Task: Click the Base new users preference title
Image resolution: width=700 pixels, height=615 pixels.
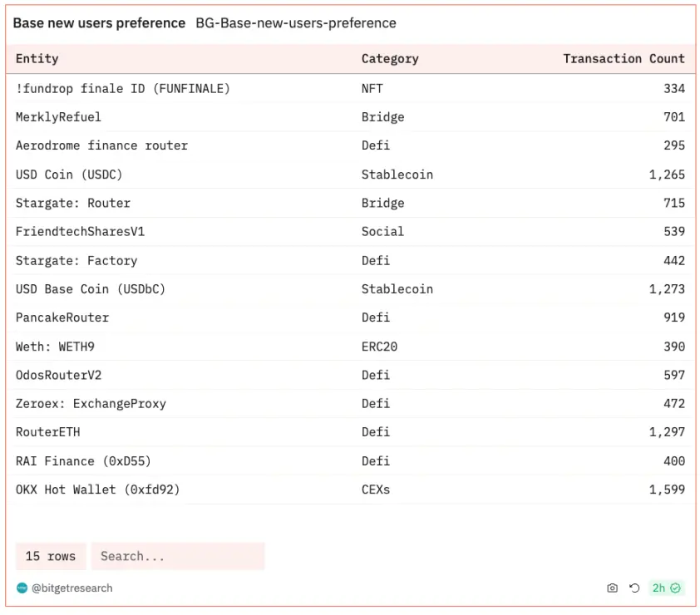Action: coord(99,23)
